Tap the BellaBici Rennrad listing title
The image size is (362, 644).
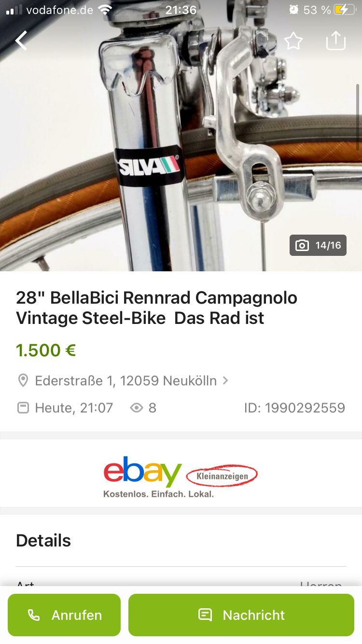pyautogui.click(x=157, y=308)
